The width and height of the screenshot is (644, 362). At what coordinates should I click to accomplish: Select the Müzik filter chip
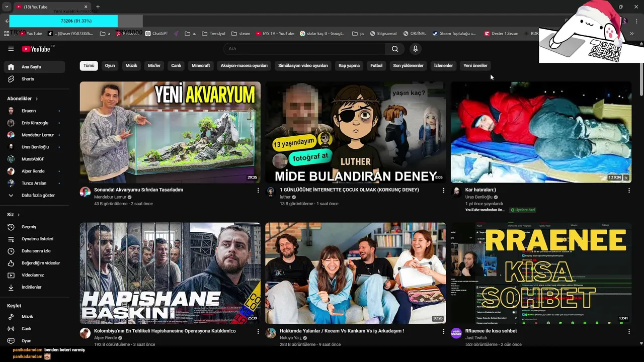point(131,66)
